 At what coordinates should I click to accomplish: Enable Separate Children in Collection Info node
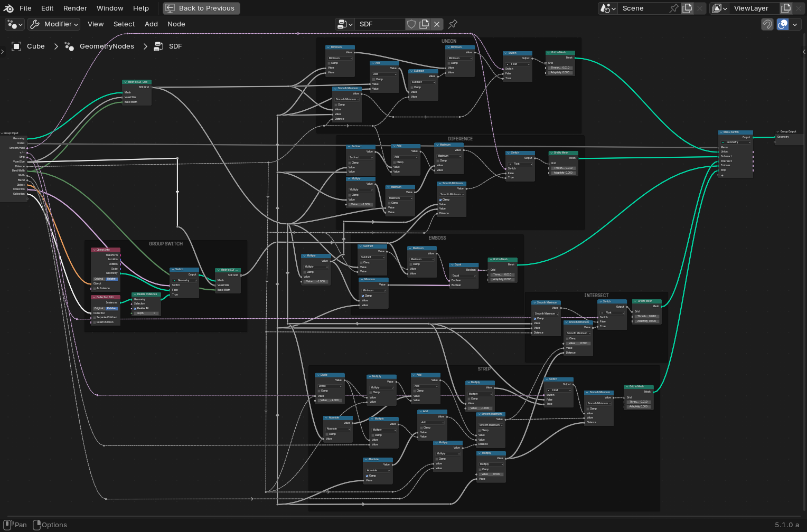95,318
